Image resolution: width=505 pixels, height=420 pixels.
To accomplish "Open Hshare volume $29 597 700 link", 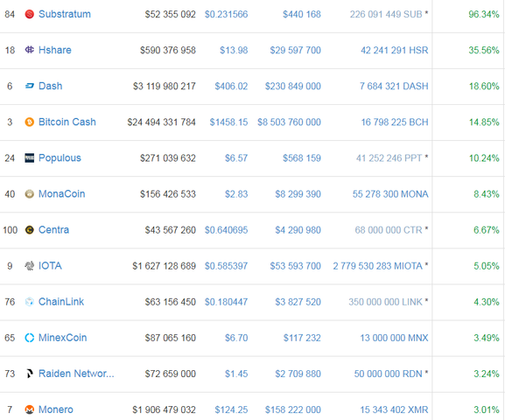I will click(x=295, y=50).
